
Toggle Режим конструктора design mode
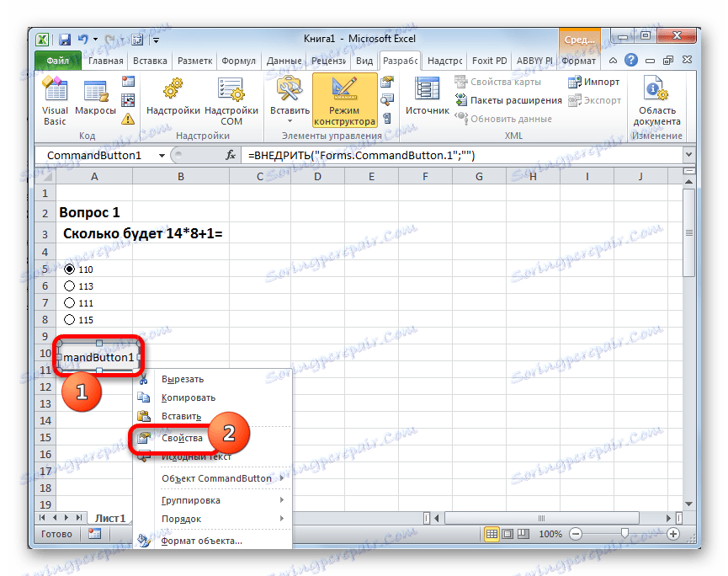click(344, 100)
